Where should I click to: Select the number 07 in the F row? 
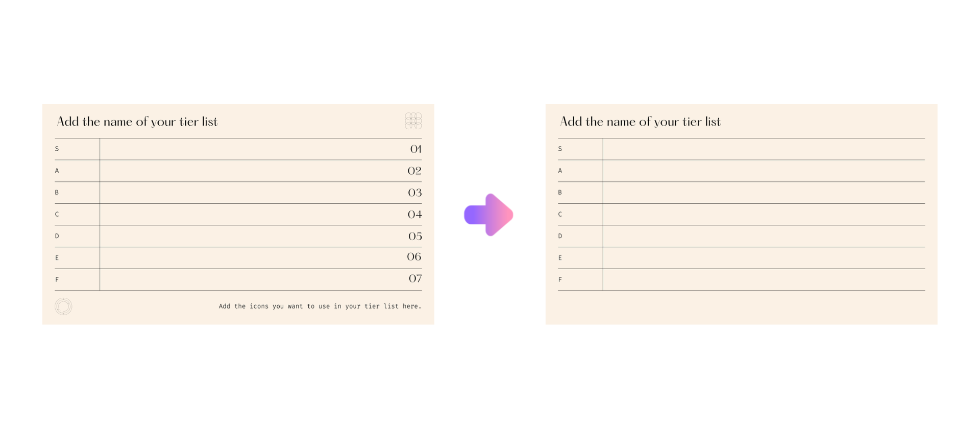415,278
